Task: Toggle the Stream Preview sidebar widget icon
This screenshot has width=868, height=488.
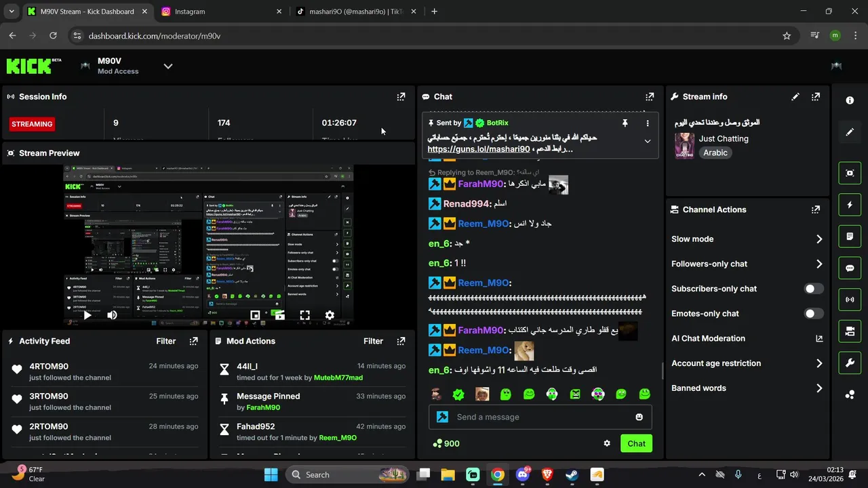Action: point(850,173)
